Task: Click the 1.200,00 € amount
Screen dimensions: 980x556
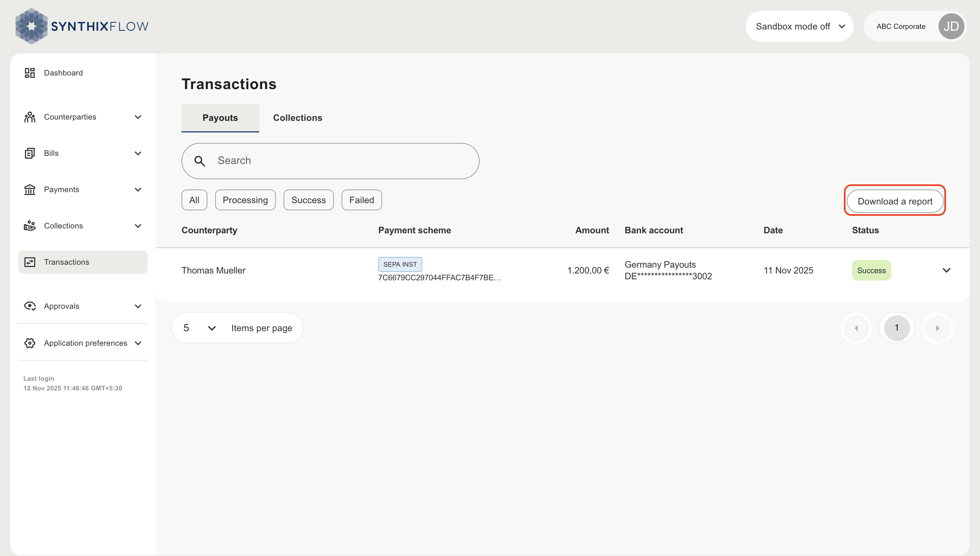Action: coord(588,270)
